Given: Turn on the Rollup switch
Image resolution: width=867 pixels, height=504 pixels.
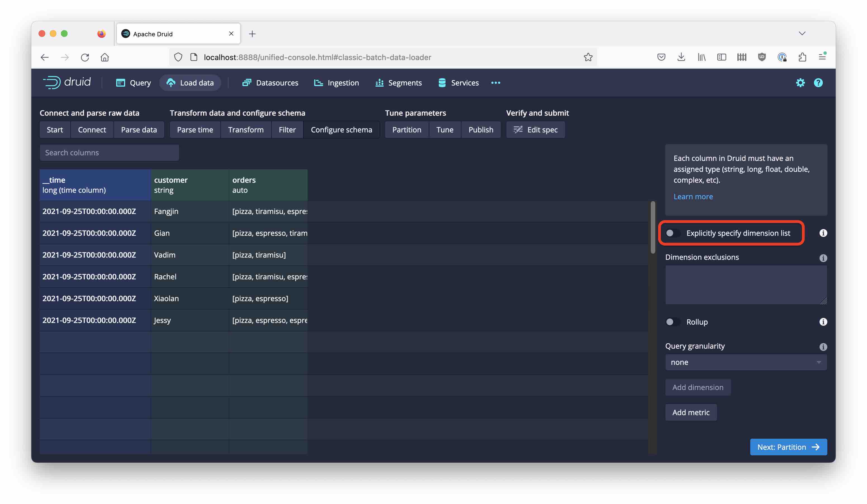Looking at the screenshot, I should (672, 322).
